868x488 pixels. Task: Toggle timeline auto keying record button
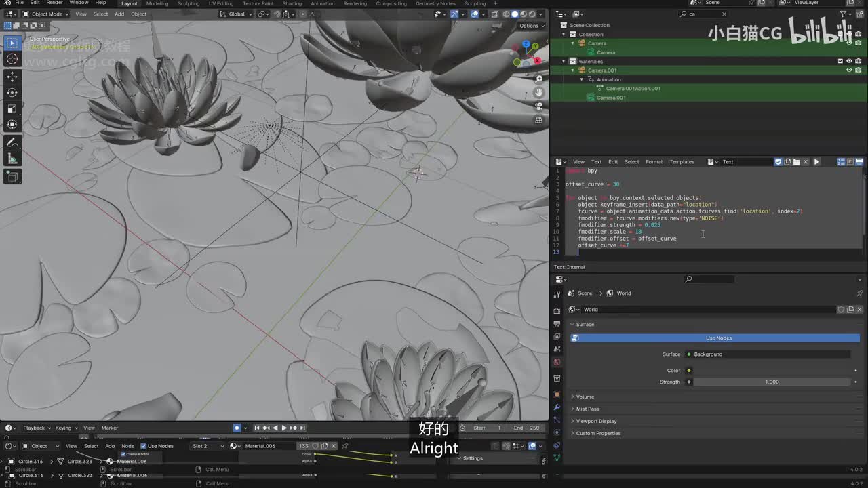click(237, 428)
